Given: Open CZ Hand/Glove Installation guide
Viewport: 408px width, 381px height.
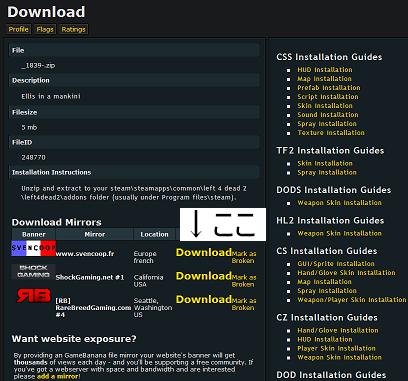Looking at the screenshot, I should tap(338, 330).
